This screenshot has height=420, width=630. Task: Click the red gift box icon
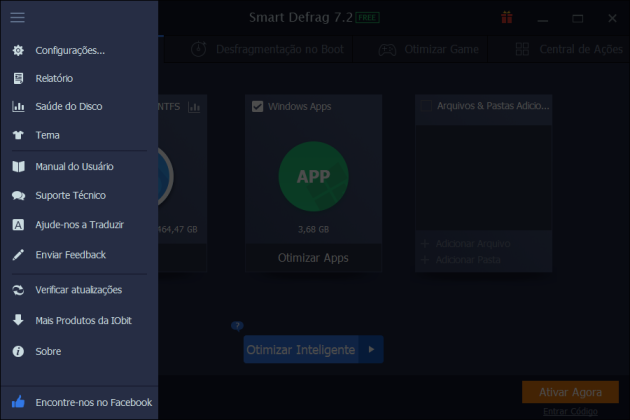pos(507,17)
